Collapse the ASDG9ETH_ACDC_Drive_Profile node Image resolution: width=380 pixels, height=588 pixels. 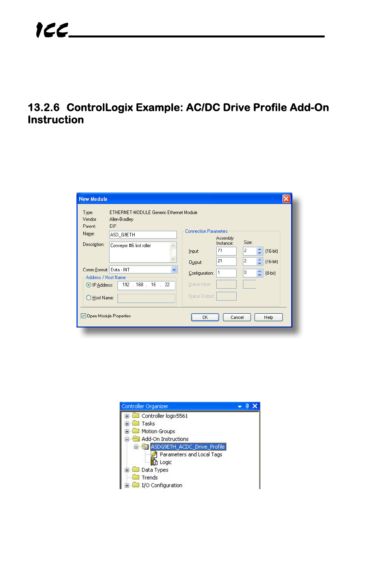[136, 447]
